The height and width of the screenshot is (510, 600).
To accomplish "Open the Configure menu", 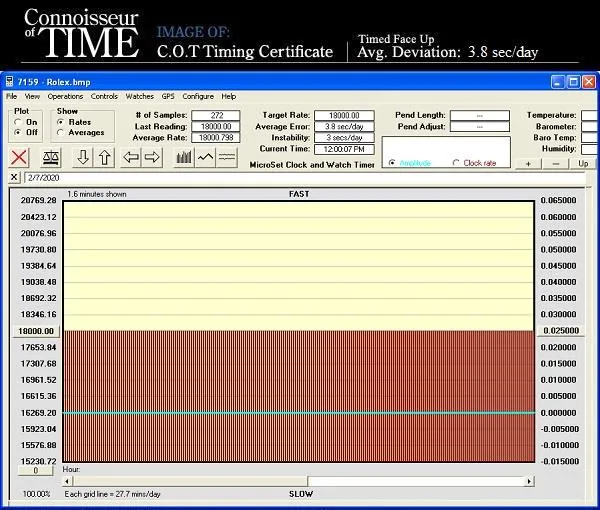I will tap(198, 96).
